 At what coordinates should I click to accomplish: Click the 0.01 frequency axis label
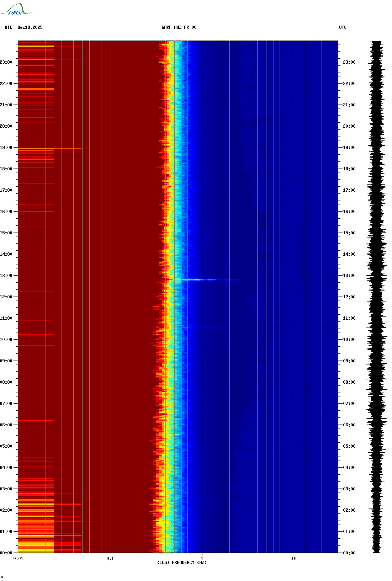coord(18,559)
